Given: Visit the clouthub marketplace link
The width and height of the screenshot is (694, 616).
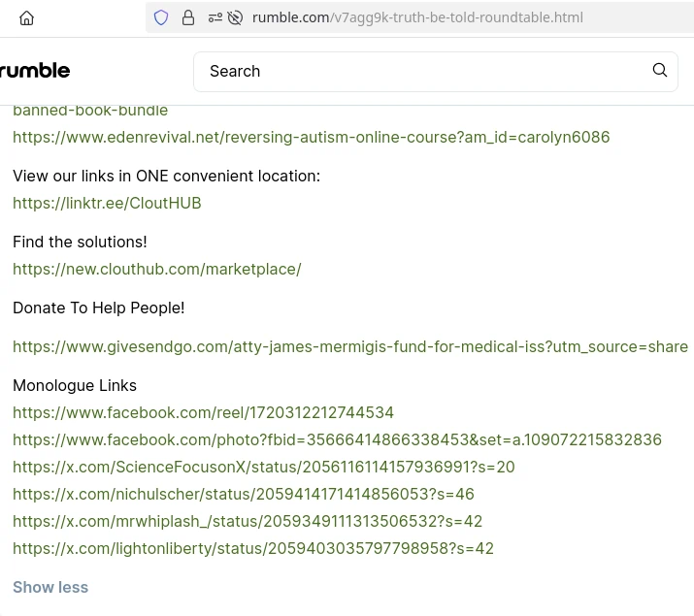Looking at the screenshot, I should [157, 269].
